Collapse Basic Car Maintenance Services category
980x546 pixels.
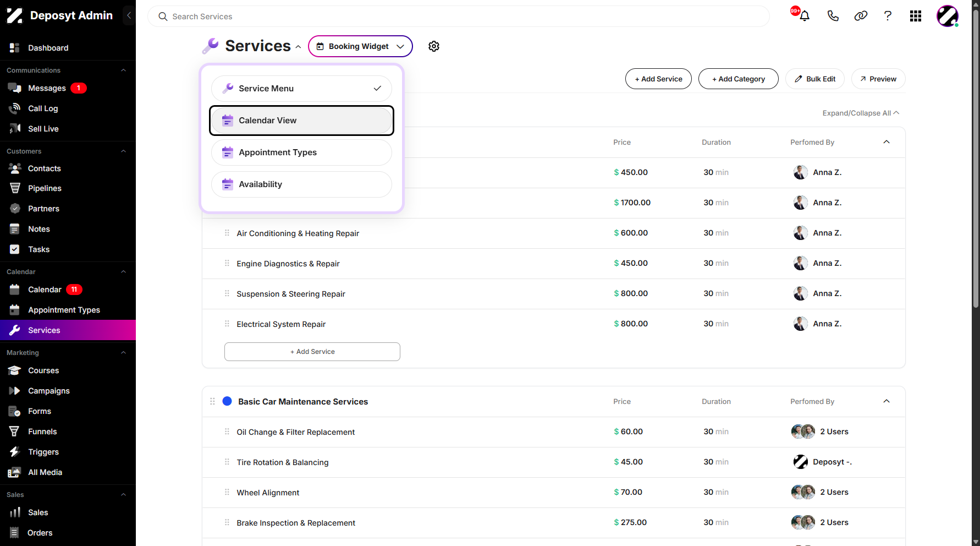(887, 401)
